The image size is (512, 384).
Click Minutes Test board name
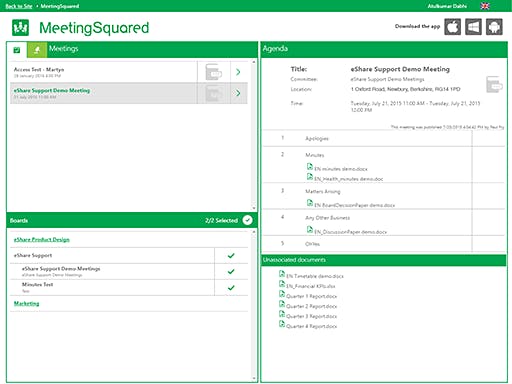point(37,285)
